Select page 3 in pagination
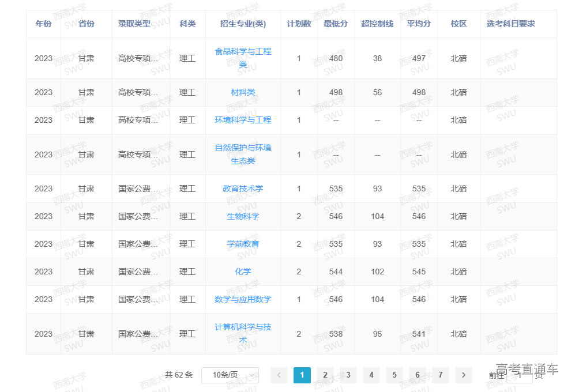This screenshot has height=392, width=575. pyautogui.click(x=348, y=375)
